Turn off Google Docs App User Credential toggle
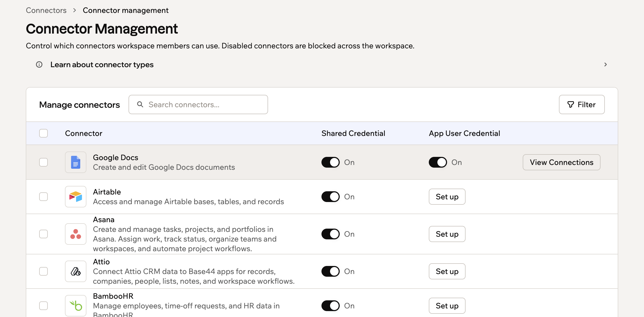 (x=438, y=162)
